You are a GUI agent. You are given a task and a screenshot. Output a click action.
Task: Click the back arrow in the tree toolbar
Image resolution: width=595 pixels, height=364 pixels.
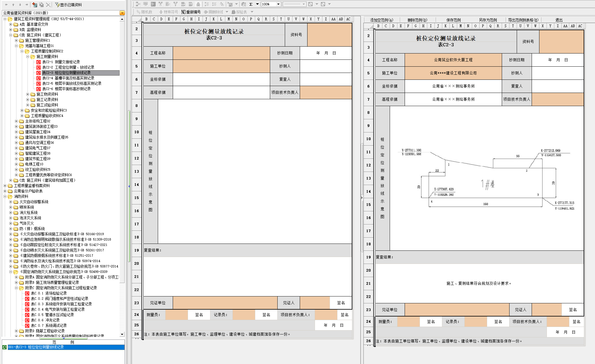pos(6,4)
